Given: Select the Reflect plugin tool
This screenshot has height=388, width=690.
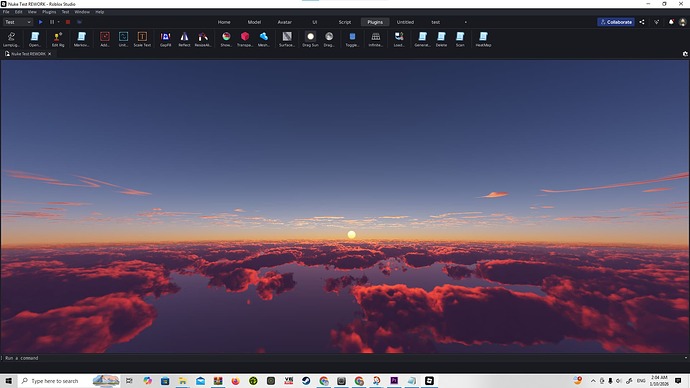Looking at the screenshot, I should 184,39.
